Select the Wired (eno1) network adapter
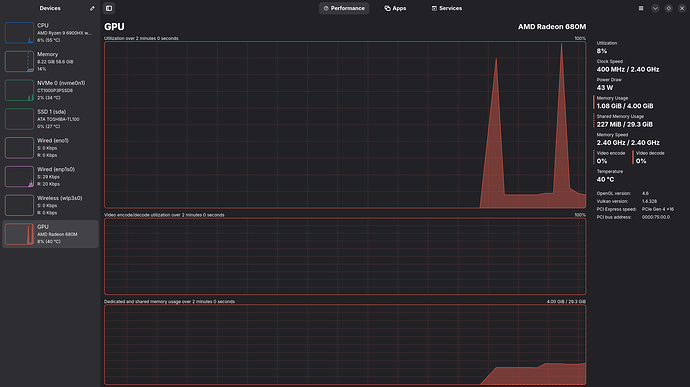The width and height of the screenshot is (690, 387). (x=50, y=147)
